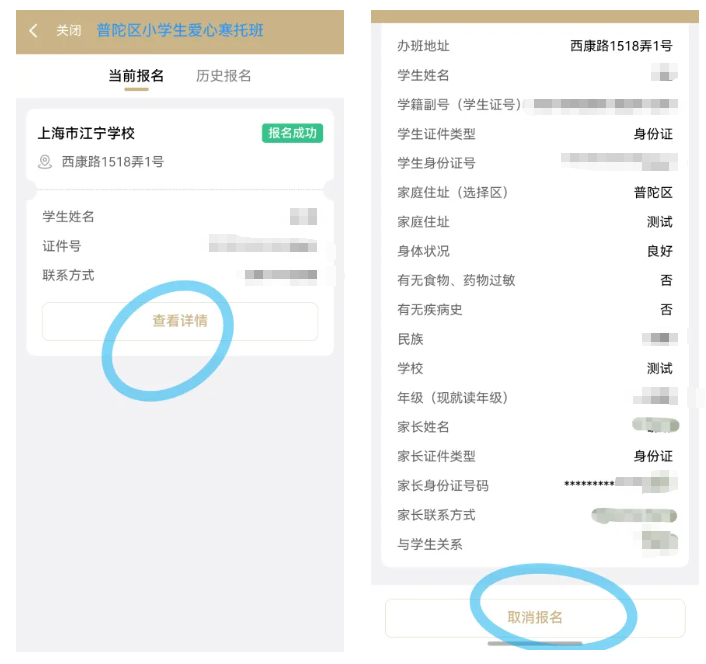
Task: Switch to 历史报名 tab
Action: [223, 76]
